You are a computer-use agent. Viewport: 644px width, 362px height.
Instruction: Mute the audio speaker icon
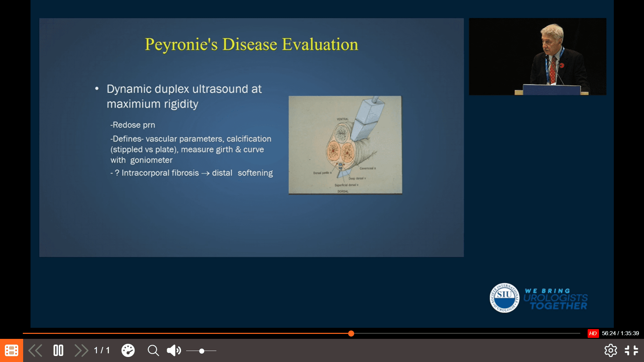tap(174, 351)
